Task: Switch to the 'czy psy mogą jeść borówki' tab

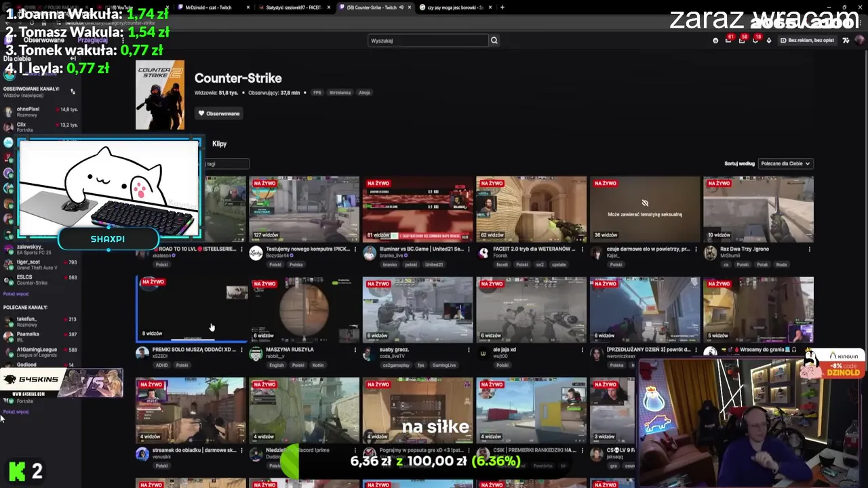Action: tap(455, 7)
